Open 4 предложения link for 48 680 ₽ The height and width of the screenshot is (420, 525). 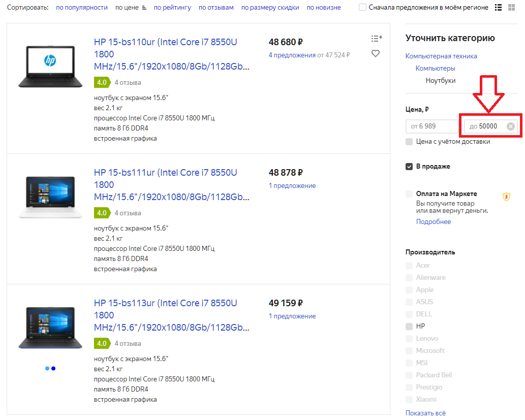click(x=292, y=55)
